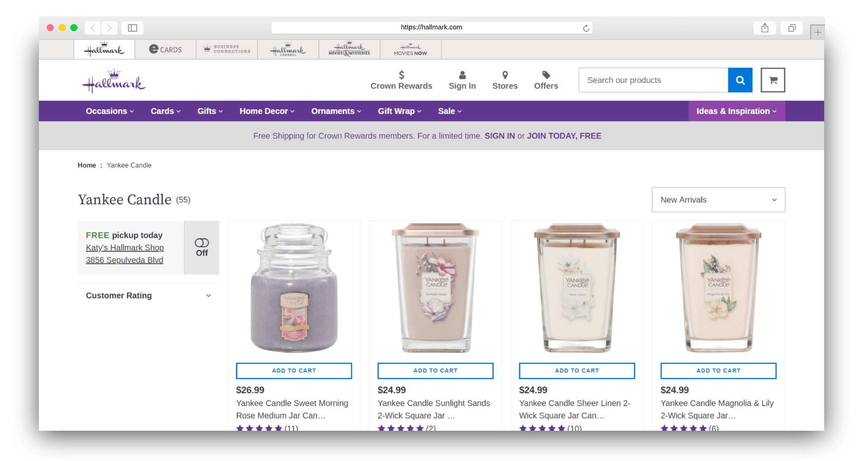Open eCards from the top brand bar
Image resolution: width=868 pixels, height=461 pixels.
coord(165,49)
